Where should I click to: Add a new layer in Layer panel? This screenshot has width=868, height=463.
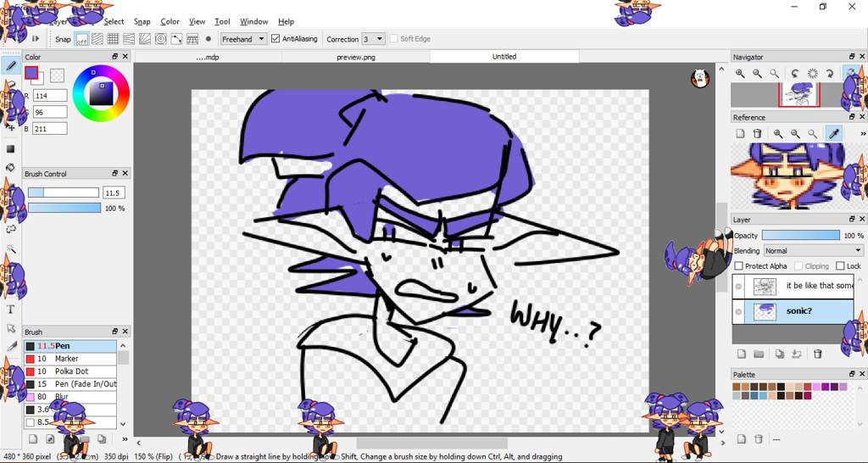point(741,354)
